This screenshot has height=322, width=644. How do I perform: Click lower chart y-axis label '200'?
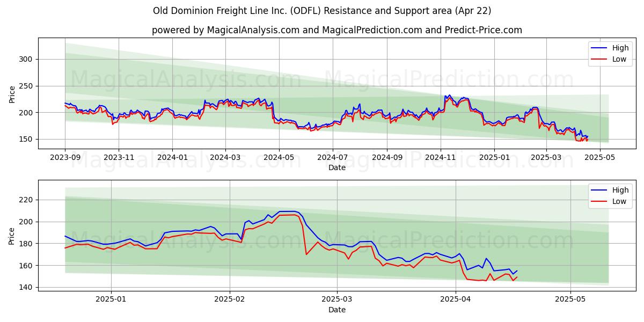click(27, 222)
